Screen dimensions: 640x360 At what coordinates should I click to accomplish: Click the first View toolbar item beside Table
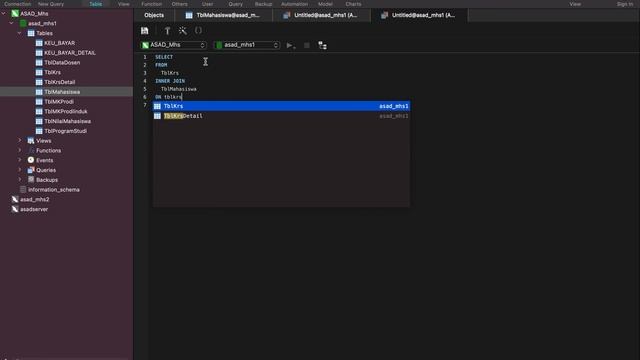(x=124, y=4)
